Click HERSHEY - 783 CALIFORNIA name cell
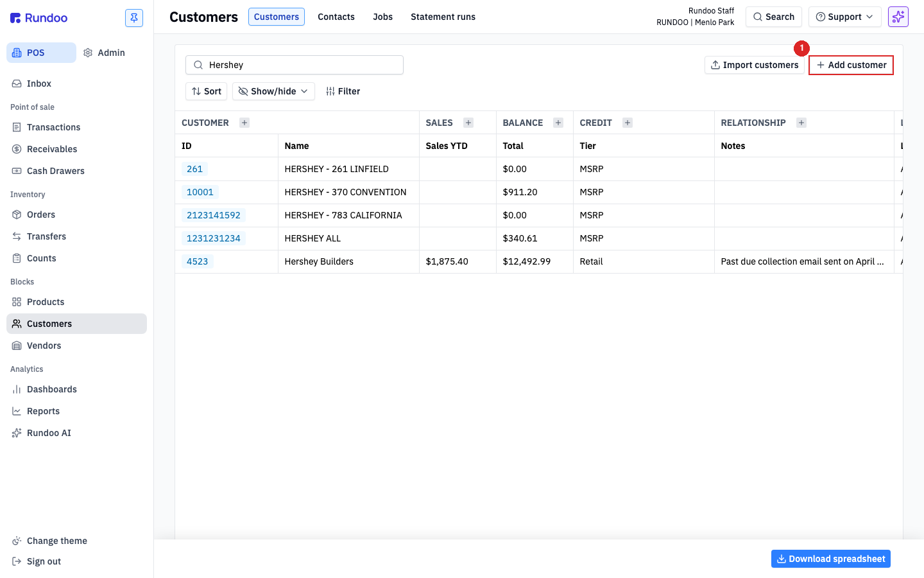This screenshot has width=924, height=578. pos(348,215)
